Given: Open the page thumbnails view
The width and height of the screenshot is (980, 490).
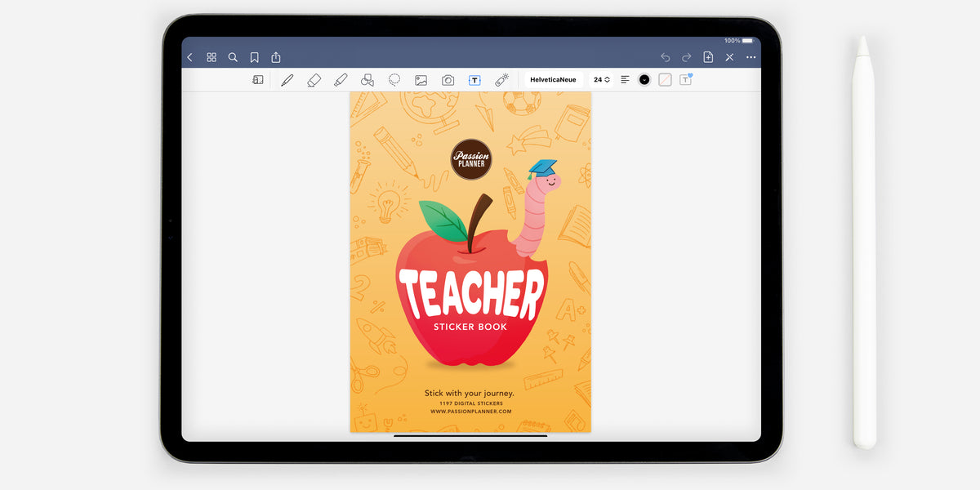Looking at the screenshot, I should coord(212,57).
